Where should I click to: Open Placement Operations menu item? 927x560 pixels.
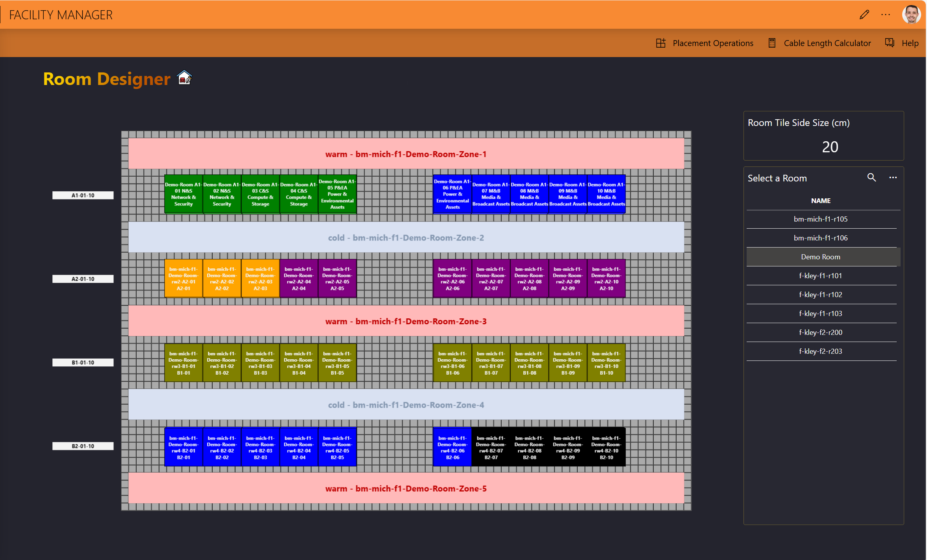(x=712, y=43)
